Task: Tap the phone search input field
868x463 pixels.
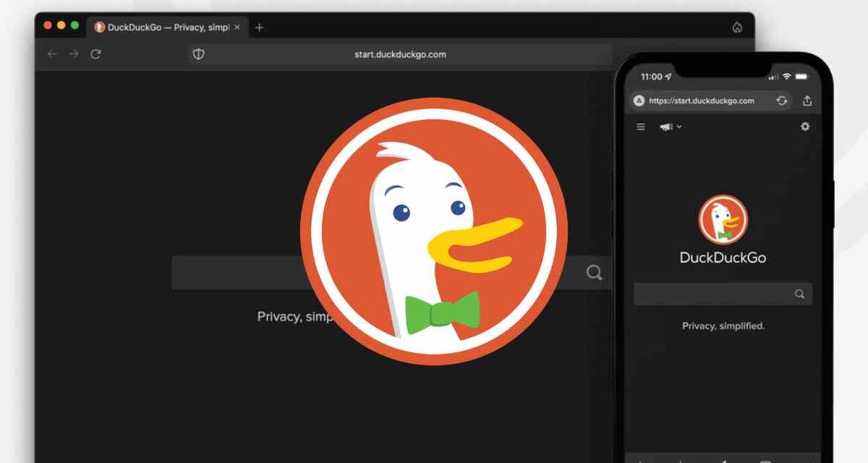Action: (x=723, y=294)
